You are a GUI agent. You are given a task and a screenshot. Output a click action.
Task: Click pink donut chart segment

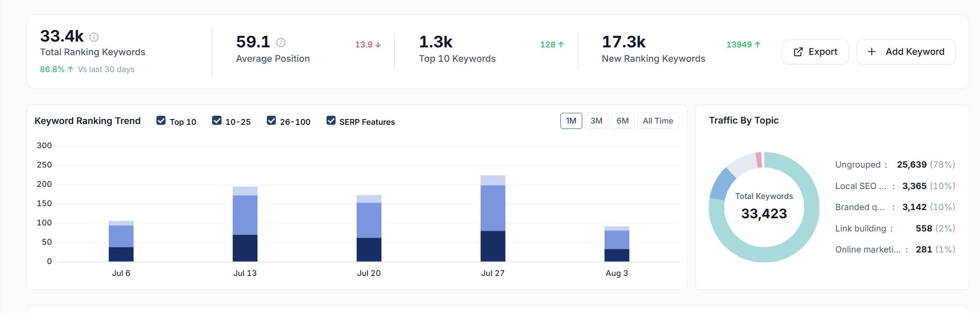coord(759,160)
